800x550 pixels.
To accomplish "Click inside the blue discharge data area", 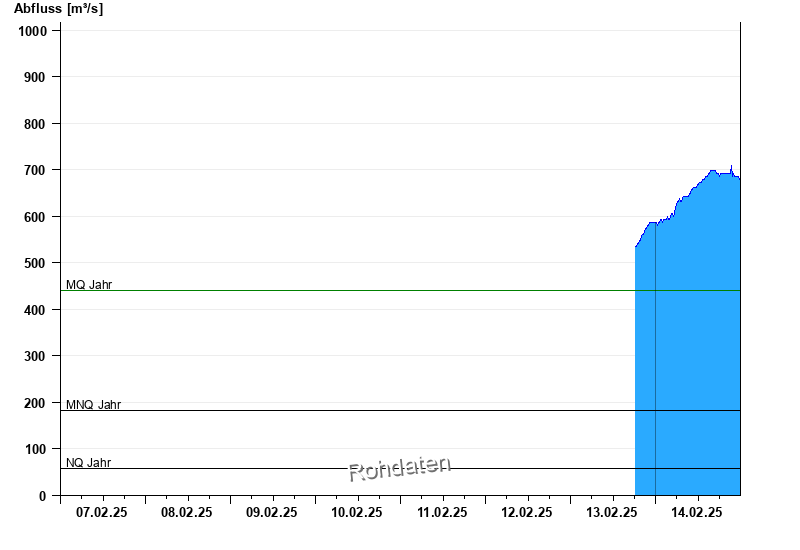I will (690, 350).
